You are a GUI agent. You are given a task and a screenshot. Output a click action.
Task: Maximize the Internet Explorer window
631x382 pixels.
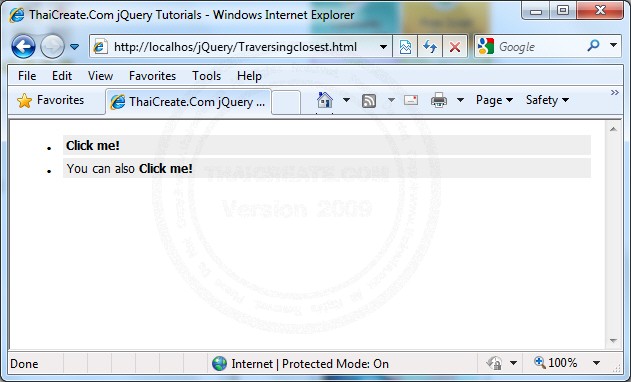coord(563,11)
